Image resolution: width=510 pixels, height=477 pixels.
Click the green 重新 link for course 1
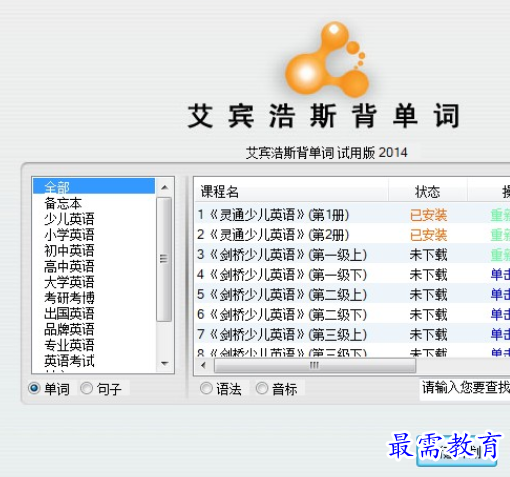click(500, 215)
